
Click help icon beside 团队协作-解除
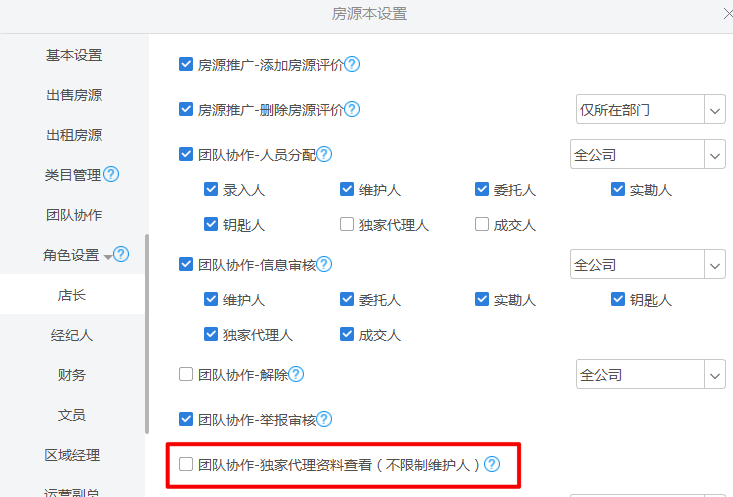coord(296,374)
